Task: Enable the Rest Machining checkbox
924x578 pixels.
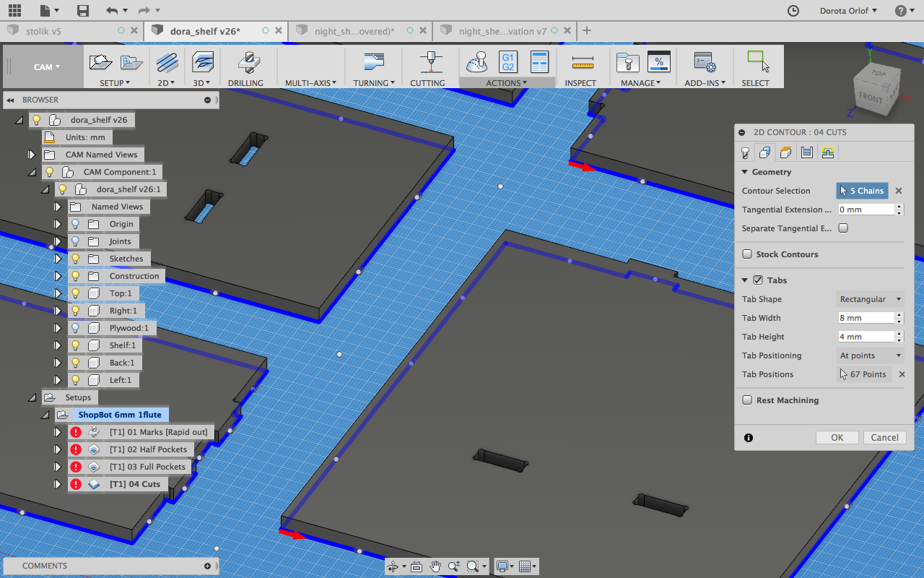Action: (x=748, y=400)
